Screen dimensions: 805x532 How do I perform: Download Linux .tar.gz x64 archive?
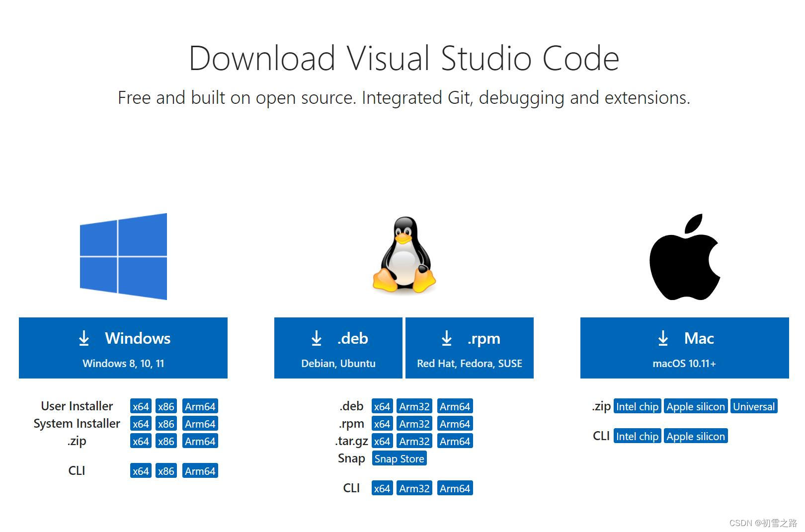[382, 441]
